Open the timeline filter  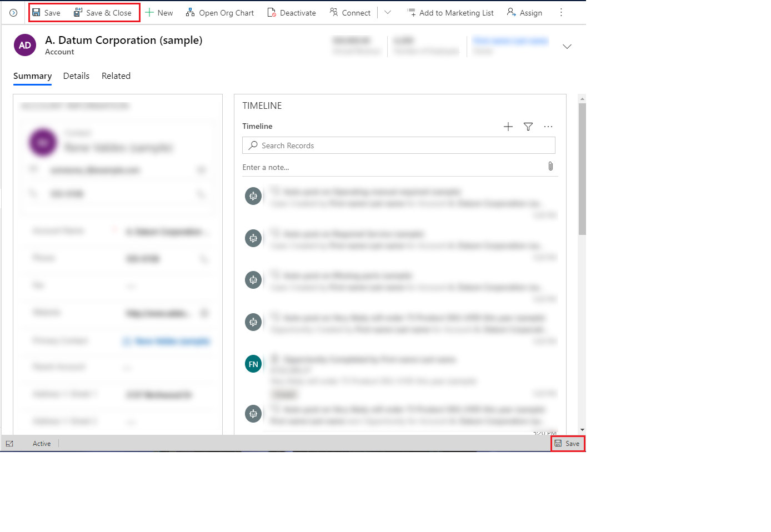(x=528, y=127)
